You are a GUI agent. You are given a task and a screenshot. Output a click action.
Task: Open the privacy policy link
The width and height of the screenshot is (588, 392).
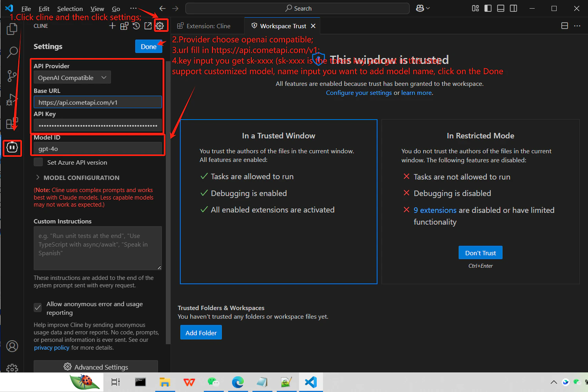pyautogui.click(x=51, y=347)
